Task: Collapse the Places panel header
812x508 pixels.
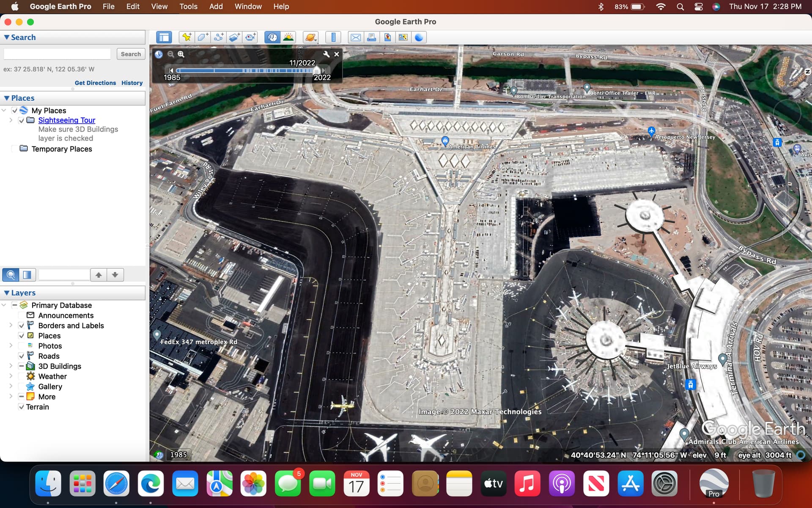Action: 7,98
